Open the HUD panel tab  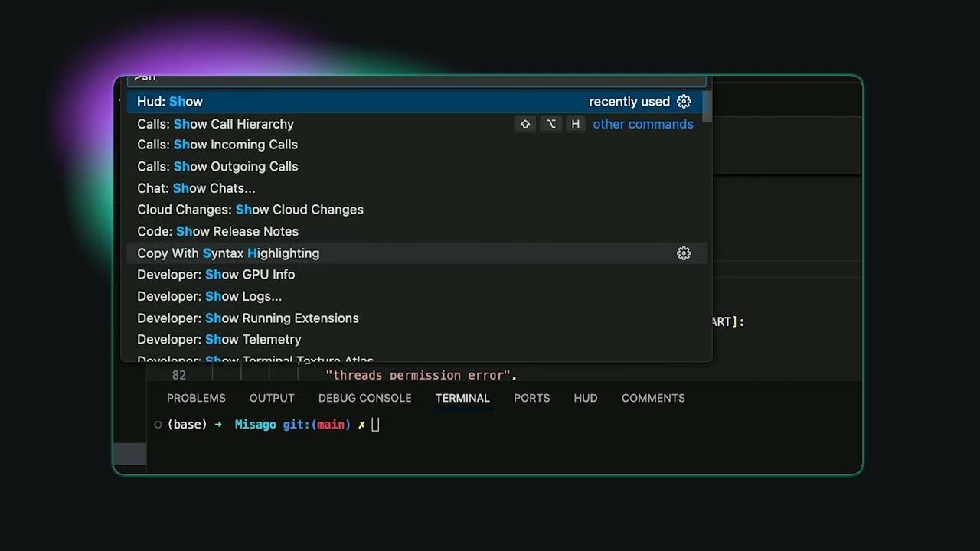586,398
